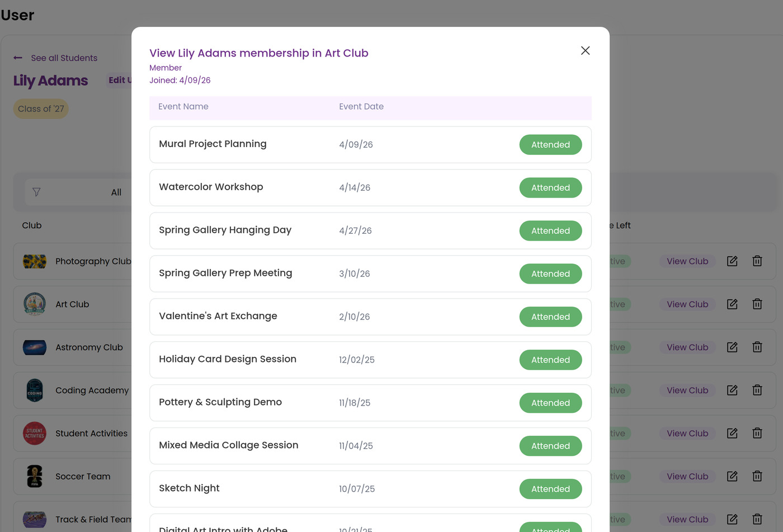Delete the Coding Academy membership
783x532 pixels.
pyautogui.click(x=757, y=390)
